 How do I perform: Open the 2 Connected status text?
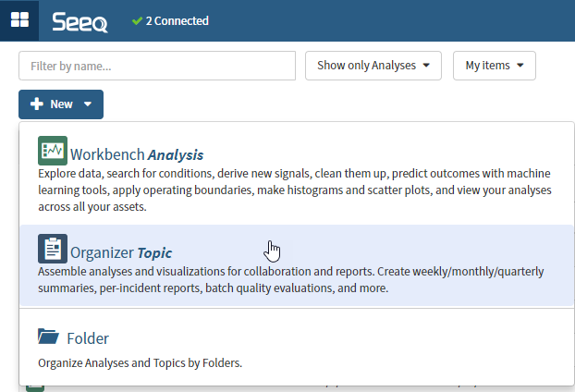[x=177, y=20]
